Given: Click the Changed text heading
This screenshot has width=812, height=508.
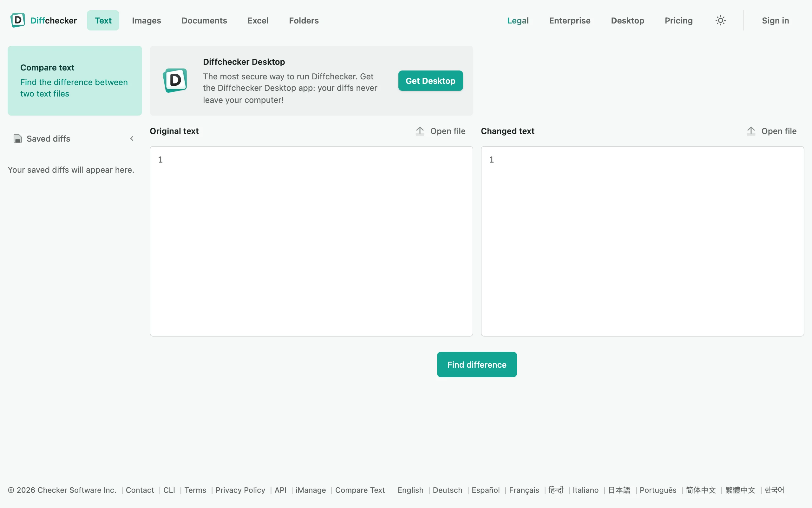Looking at the screenshot, I should click(x=508, y=131).
